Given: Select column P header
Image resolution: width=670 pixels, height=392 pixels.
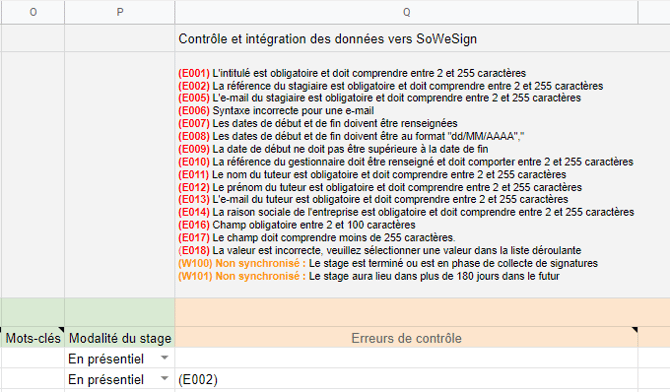Looking at the screenshot, I should point(120,12).
